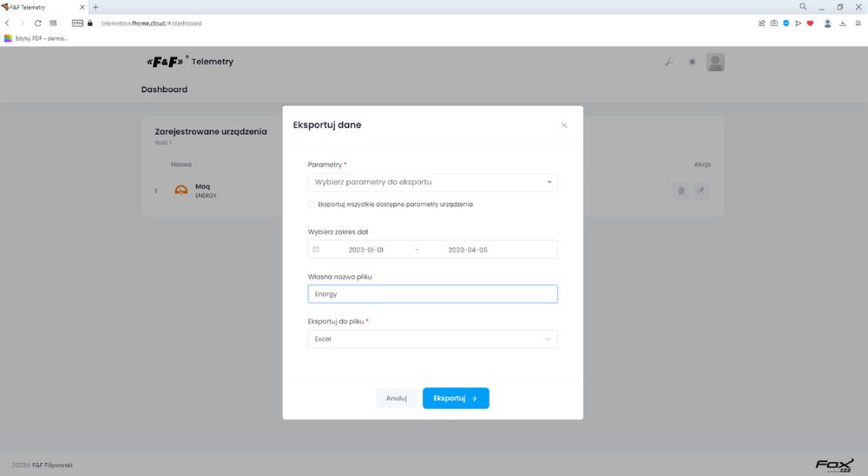Image resolution: width=868 pixels, height=476 pixels.
Task: Click the Nazwa column header
Action: [181, 164]
